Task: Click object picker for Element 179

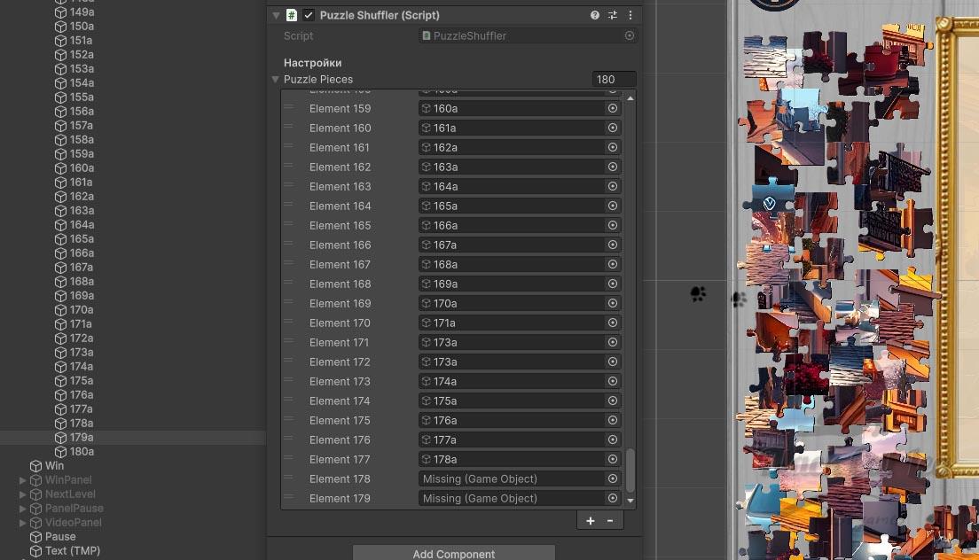Action: click(x=613, y=498)
